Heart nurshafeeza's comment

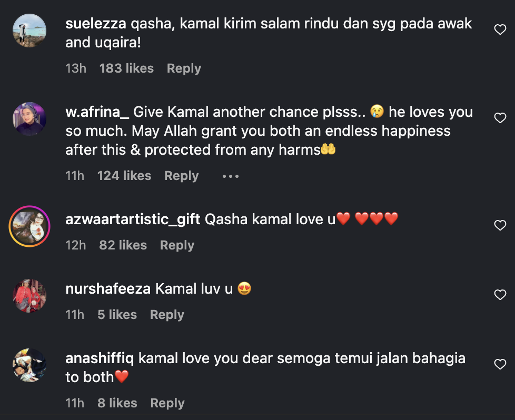pos(500,295)
